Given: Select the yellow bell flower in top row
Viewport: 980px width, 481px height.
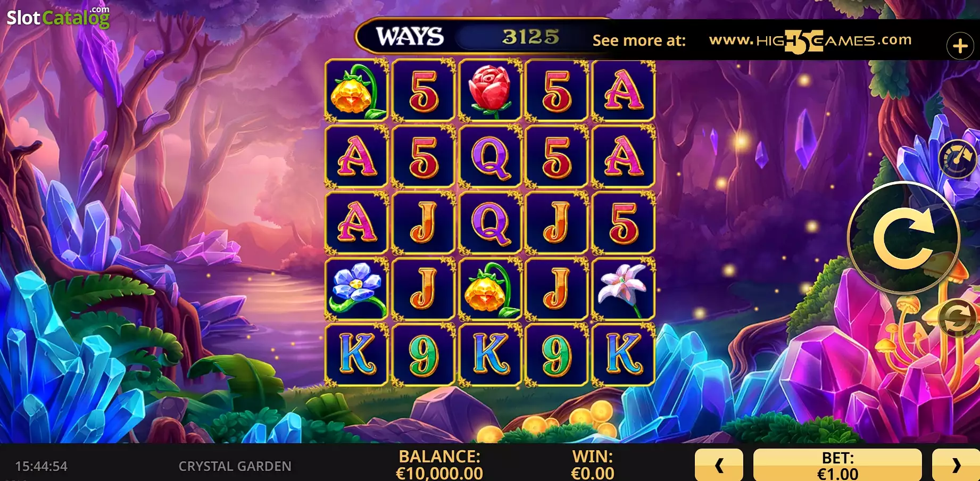Looking at the screenshot, I should 356,90.
